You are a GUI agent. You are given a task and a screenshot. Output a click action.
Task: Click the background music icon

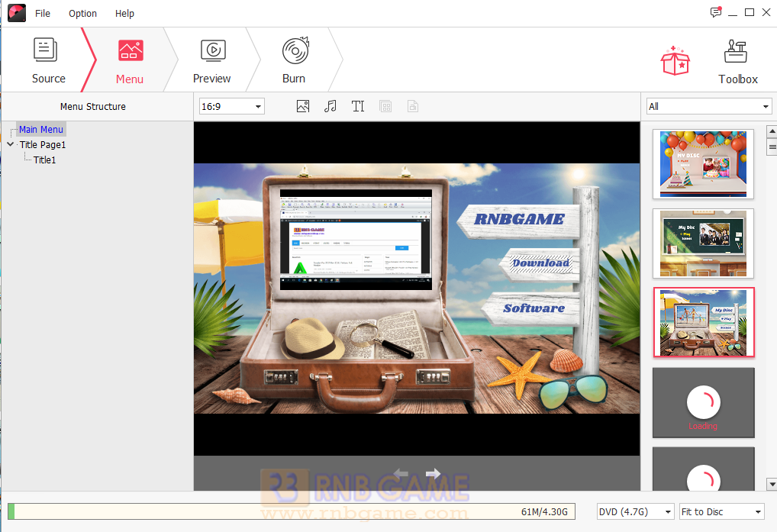(330, 106)
